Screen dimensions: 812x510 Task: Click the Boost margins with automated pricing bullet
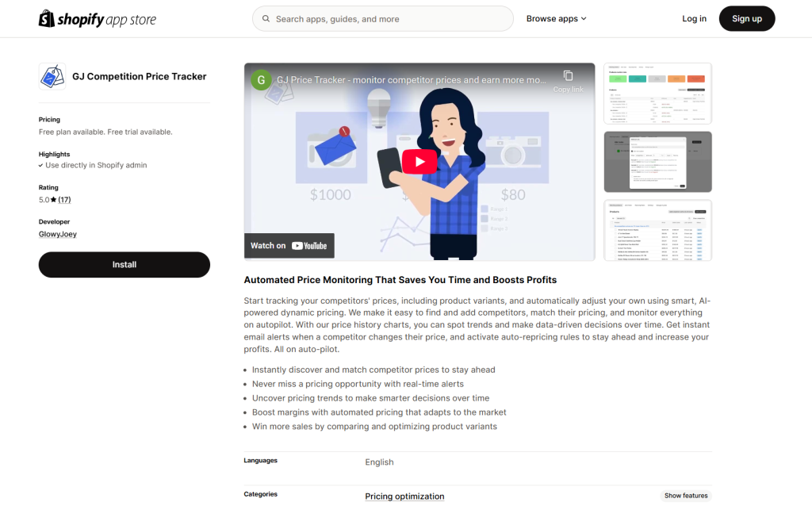[x=379, y=412]
